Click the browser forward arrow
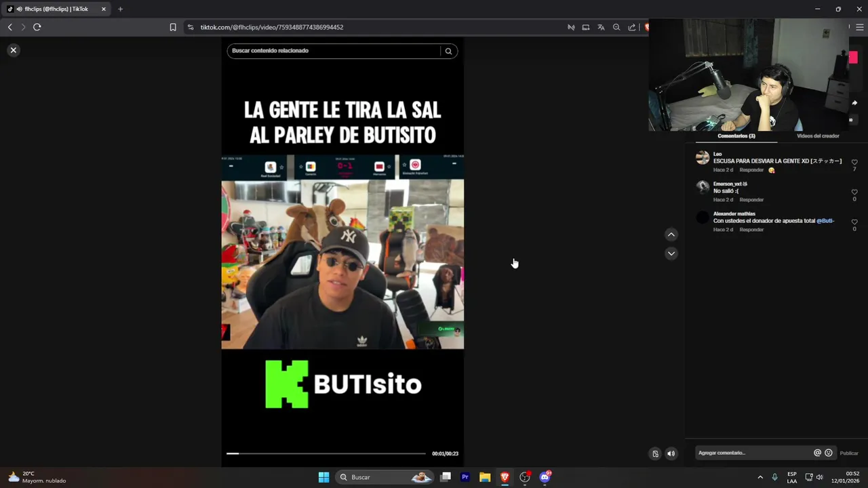Screen dimensions: 868x488 click(23, 27)
